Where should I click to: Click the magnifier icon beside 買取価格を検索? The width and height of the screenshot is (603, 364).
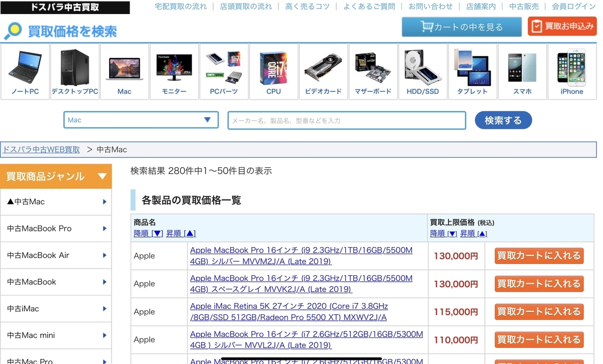coord(13,31)
